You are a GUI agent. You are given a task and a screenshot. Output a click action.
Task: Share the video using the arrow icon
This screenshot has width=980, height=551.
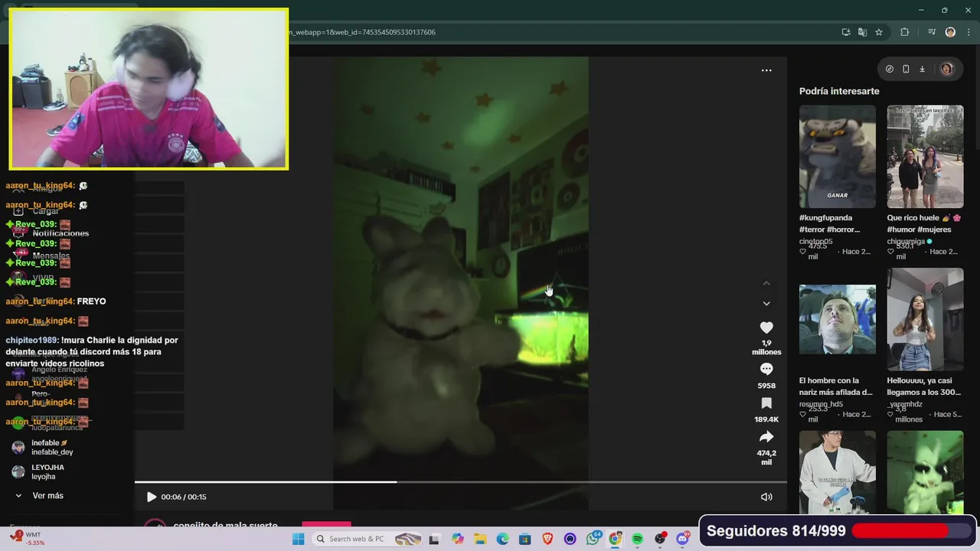[x=766, y=437]
